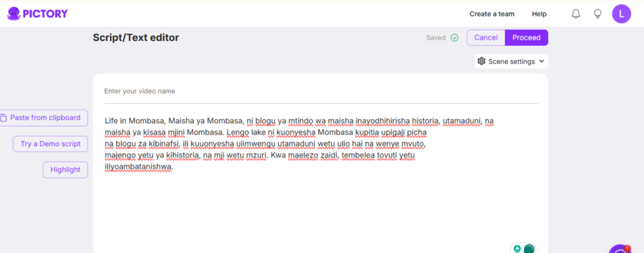The height and width of the screenshot is (253, 644).
Task: Click the Proceed button
Action: [526, 38]
